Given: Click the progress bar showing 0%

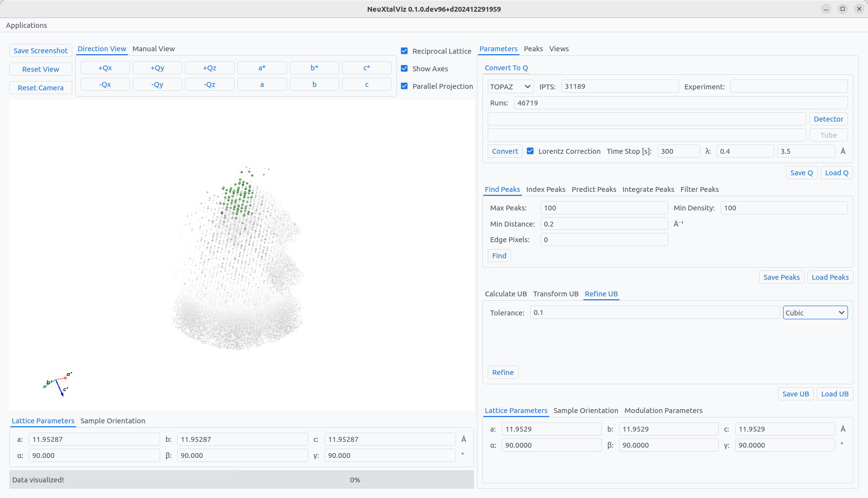Looking at the screenshot, I should 355,480.
